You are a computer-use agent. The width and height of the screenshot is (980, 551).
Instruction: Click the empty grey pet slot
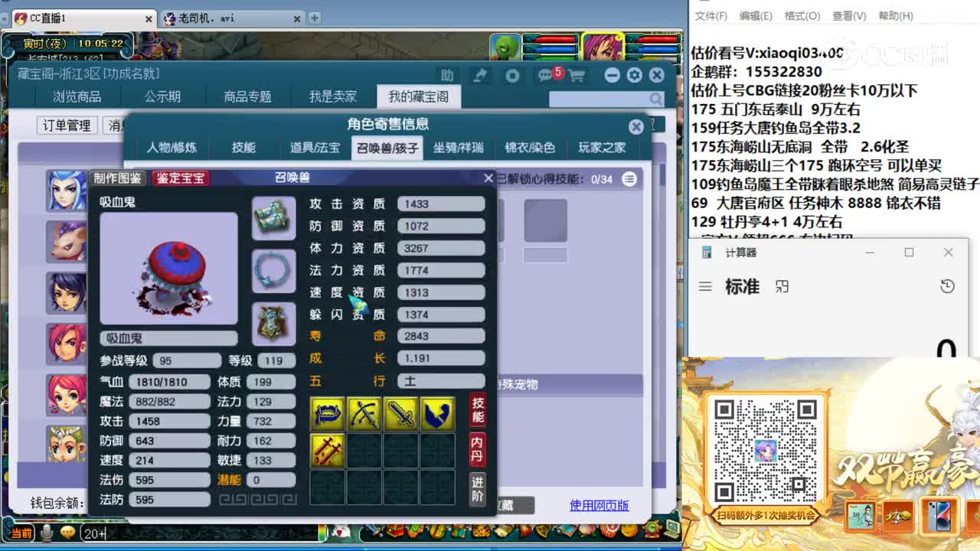click(545, 220)
